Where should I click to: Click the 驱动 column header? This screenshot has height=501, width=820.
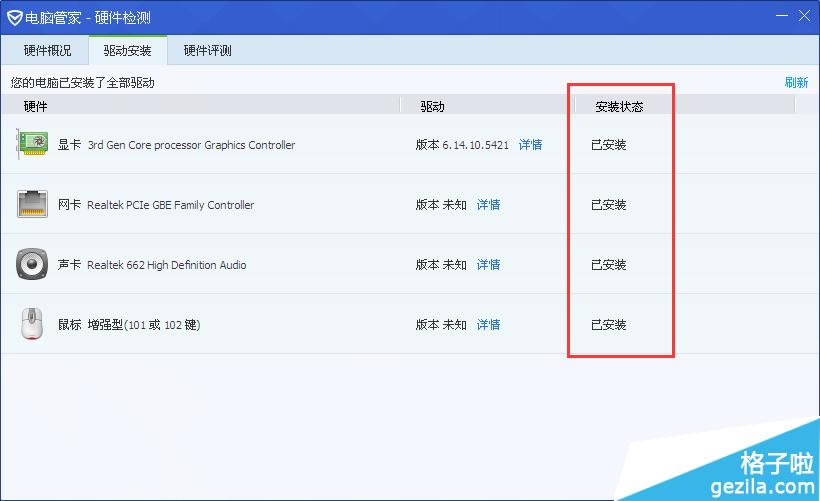coord(432,106)
